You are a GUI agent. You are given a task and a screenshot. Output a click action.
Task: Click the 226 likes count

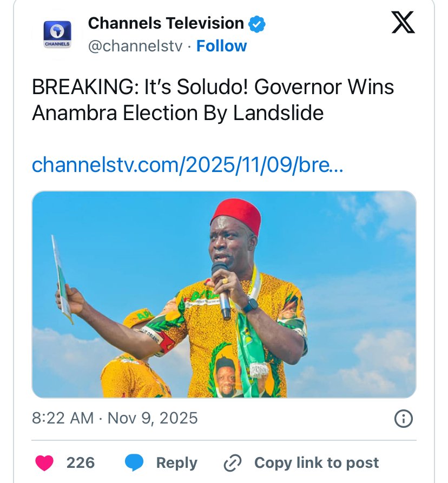(81, 463)
